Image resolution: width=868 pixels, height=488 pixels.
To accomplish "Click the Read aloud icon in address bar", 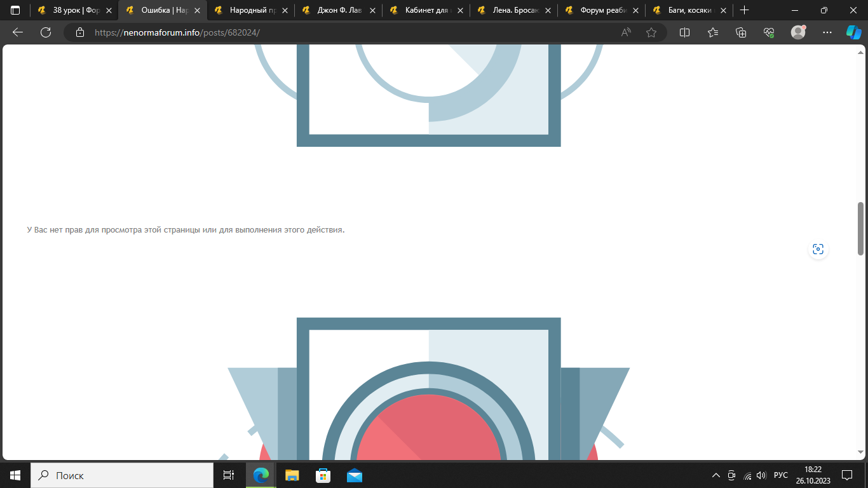I will [626, 32].
